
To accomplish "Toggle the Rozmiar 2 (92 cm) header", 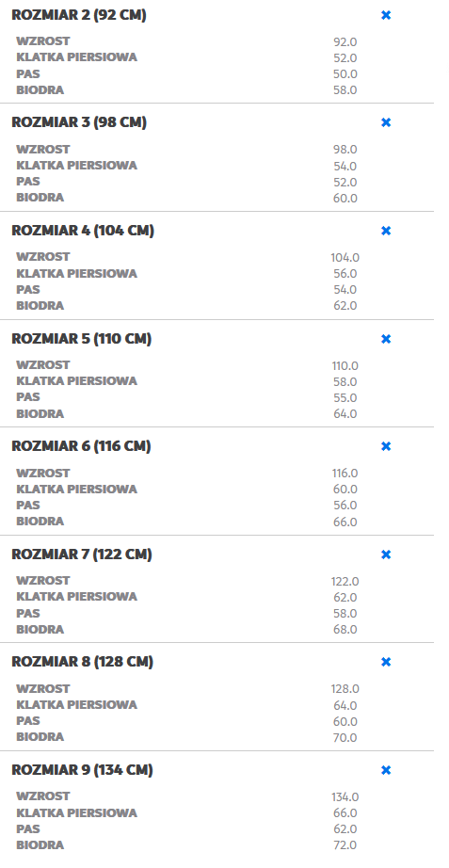I will pyautogui.click(x=79, y=15).
